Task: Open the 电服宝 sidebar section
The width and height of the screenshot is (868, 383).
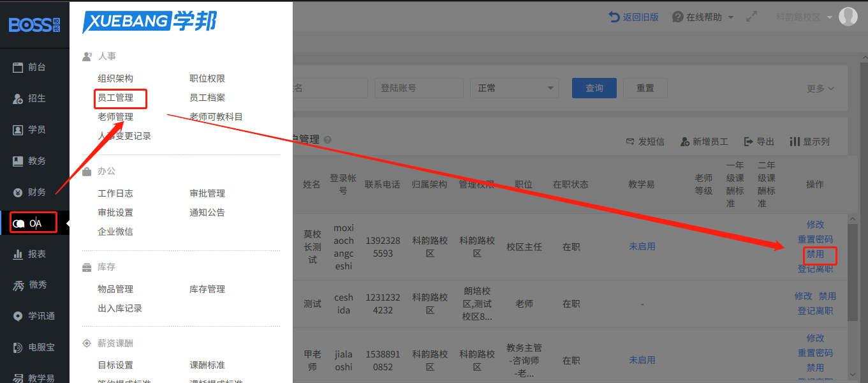Action: (x=34, y=347)
